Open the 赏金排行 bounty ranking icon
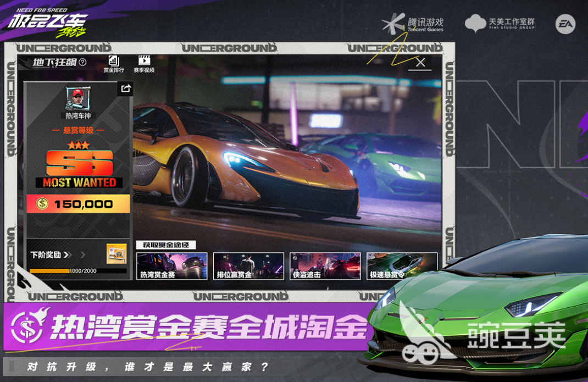588x382 pixels. 114,64
